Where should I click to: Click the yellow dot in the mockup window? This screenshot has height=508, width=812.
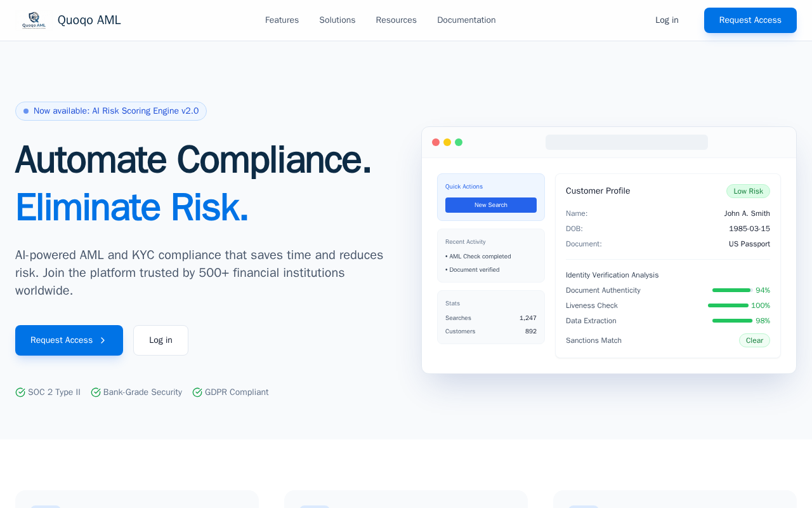[447, 142]
